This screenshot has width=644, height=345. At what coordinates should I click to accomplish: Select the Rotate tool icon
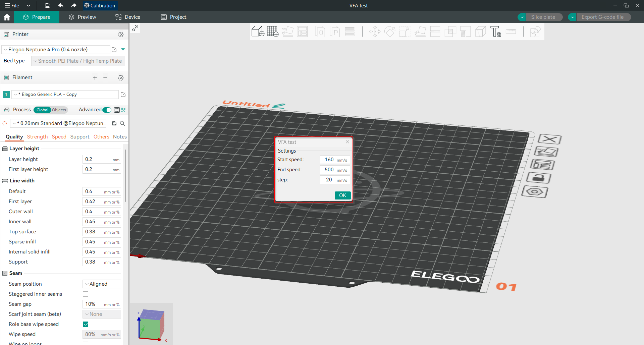pos(390,32)
